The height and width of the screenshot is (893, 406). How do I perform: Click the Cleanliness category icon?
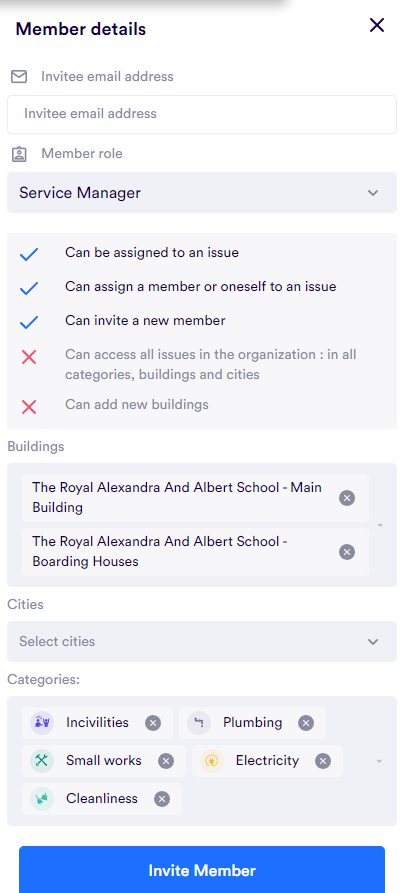point(42,799)
